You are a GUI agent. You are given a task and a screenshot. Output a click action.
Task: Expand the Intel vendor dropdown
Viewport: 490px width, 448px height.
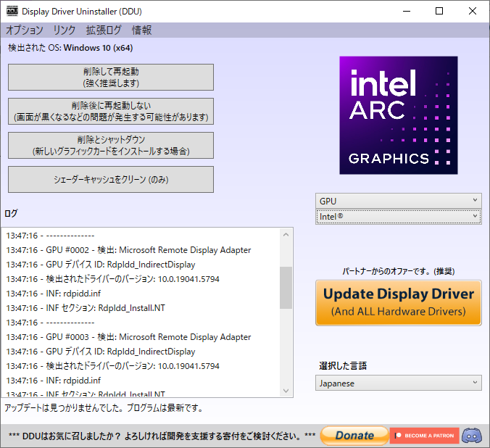(399, 217)
